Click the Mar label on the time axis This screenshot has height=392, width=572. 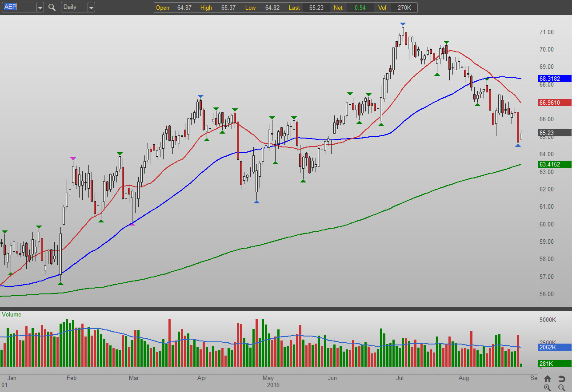[x=133, y=378]
